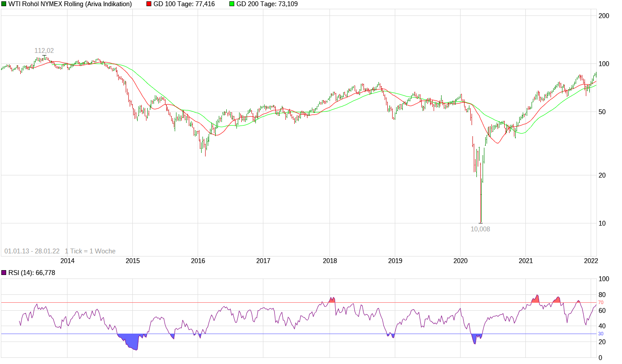Select the 2020 year label
The height and width of the screenshot is (364, 622).
(x=460, y=260)
